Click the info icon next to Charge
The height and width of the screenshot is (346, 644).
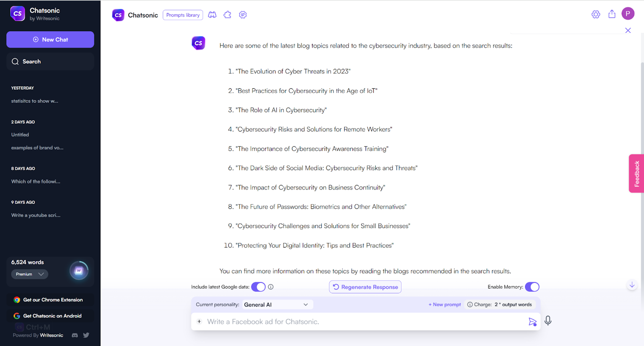470,304
